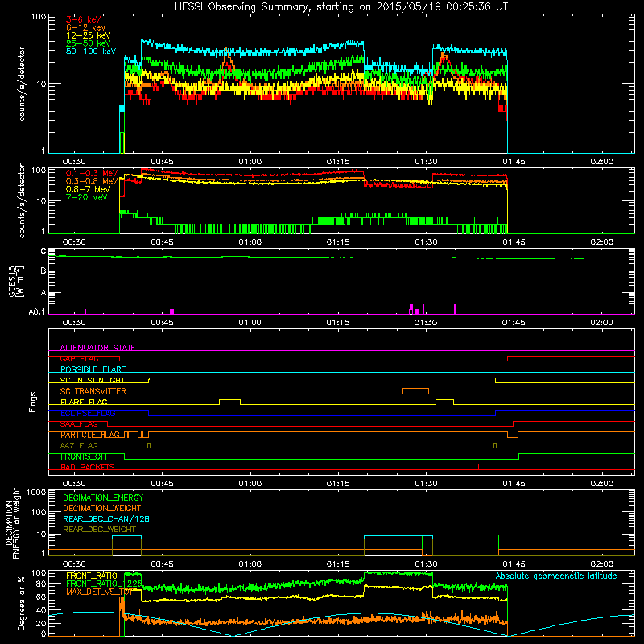Screen dimensions: 644x644
Task: Select the GAP_FLAG label
Action: tap(79, 358)
